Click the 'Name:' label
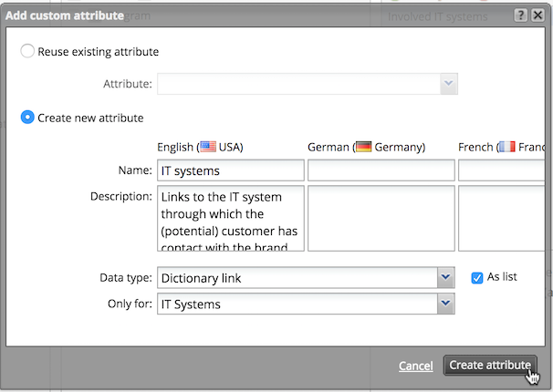The image size is (553, 392). (135, 170)
